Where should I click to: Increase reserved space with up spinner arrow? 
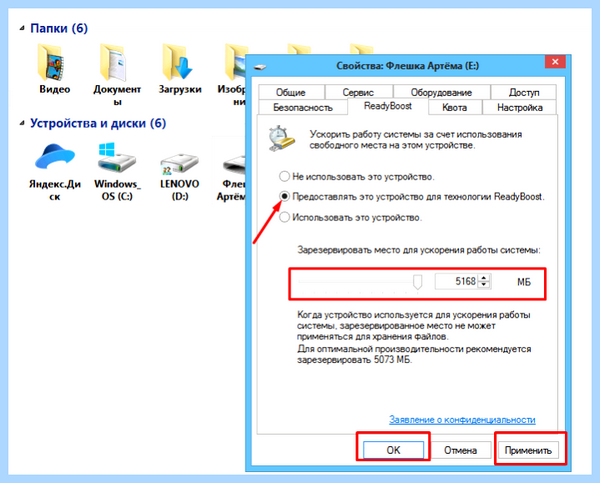(484, 278)
